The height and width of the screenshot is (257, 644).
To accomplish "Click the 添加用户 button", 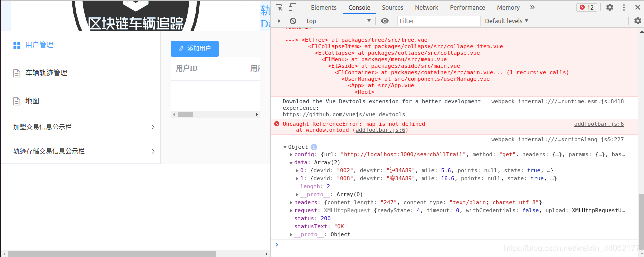I will (195, 48).
